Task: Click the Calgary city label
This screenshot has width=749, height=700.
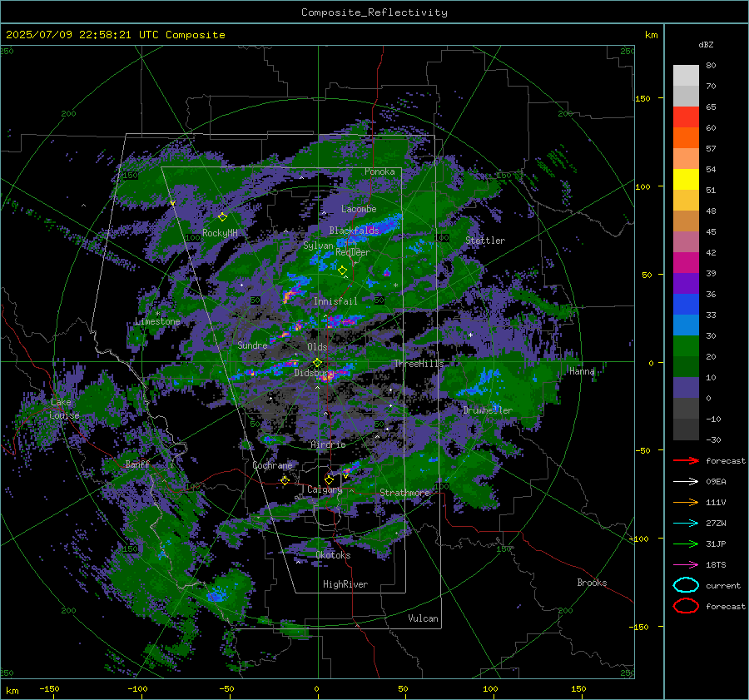Action: (325, 489)
